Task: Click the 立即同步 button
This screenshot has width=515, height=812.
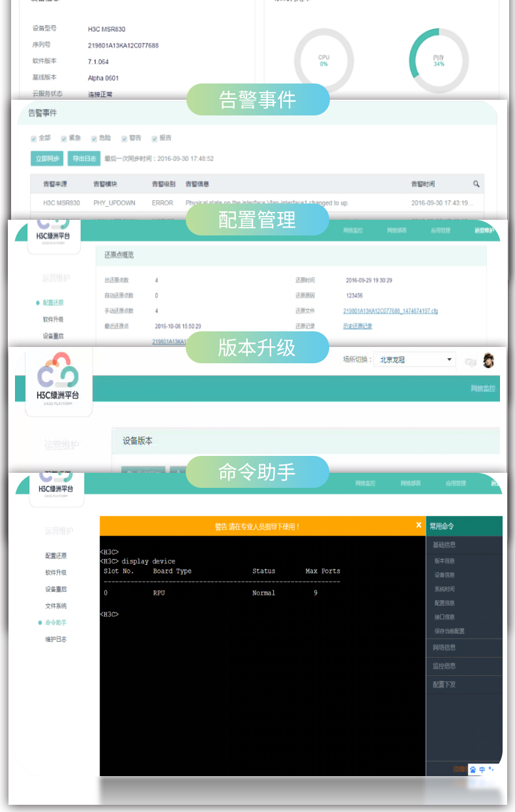Action: [x=47, y=158]
